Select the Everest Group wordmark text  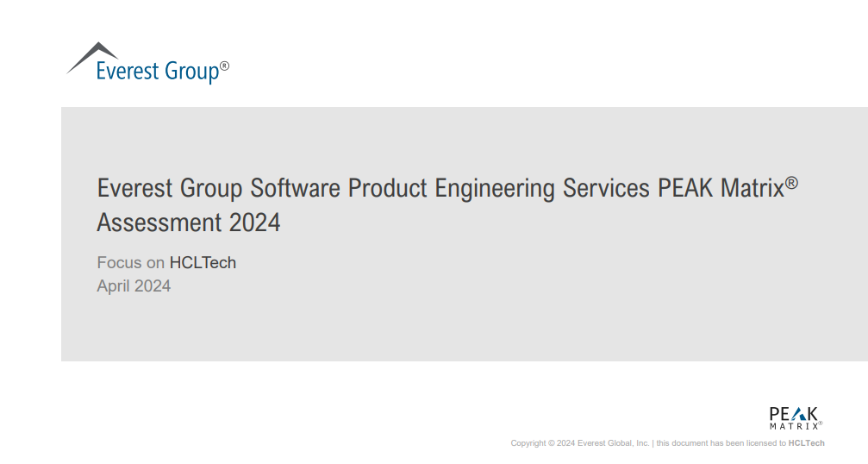(157, 72)
